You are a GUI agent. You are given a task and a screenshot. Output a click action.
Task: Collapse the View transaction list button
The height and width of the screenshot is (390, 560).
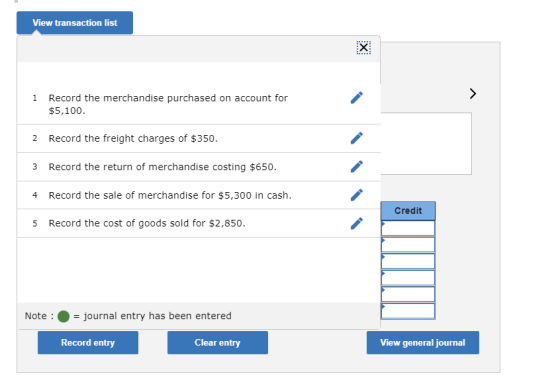point(75,23)
